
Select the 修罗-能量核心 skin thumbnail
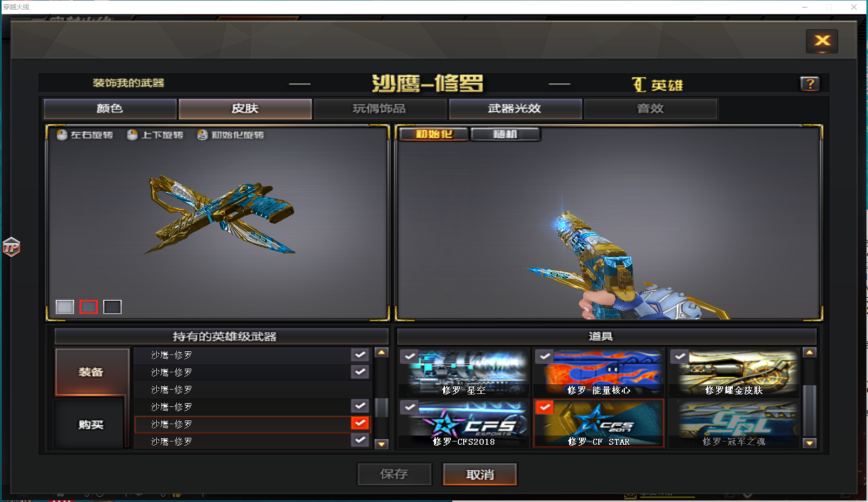[x=599, y=372]
